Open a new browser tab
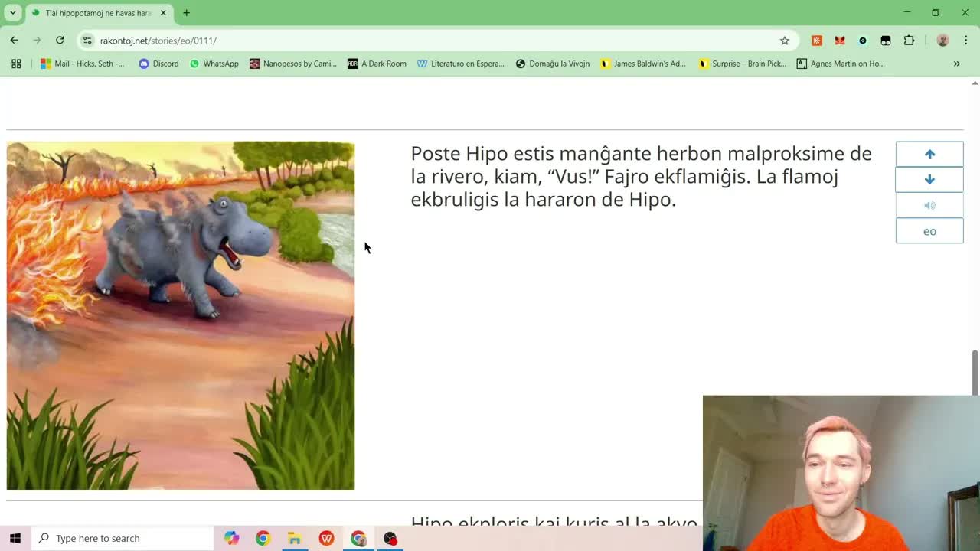Image resolution: width=980 pixels, height=551 pixels. click(186, 13)
